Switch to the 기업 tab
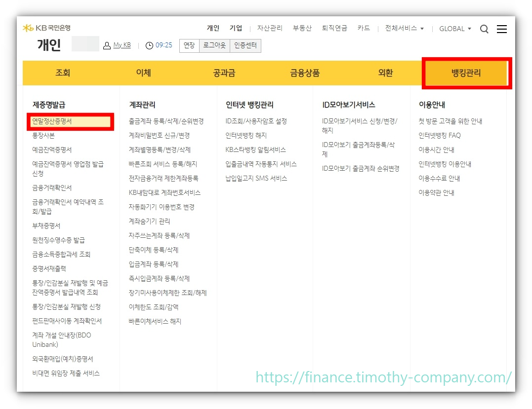Image resolution: width=532 pixels, height=409 pixels. point(236,28)
